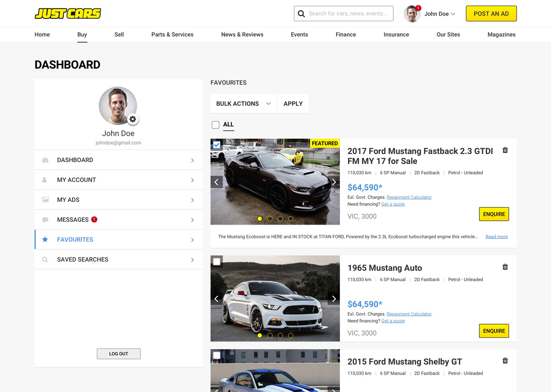Remove 2015 Ford Mustang Shelby GT favourite
This screenshot has height=392, width=551.
point(505,361)
